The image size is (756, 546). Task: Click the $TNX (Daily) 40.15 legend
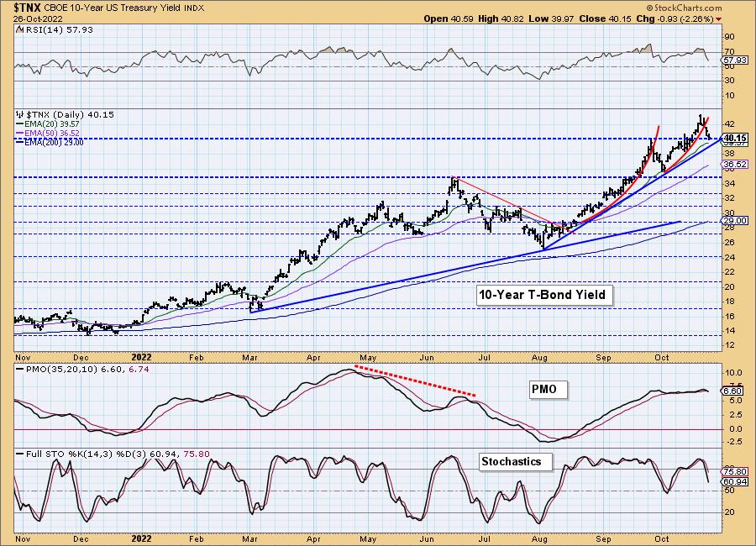(x=70, y=115)
